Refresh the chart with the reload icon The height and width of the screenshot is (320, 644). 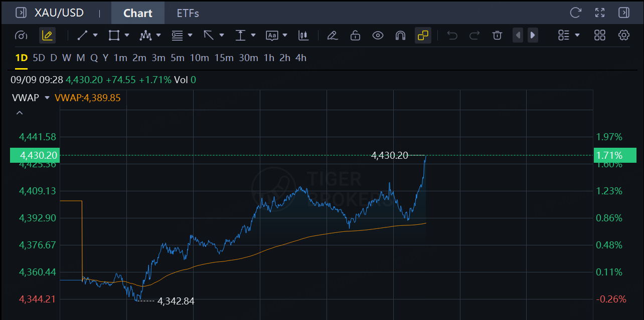[575, 13]
